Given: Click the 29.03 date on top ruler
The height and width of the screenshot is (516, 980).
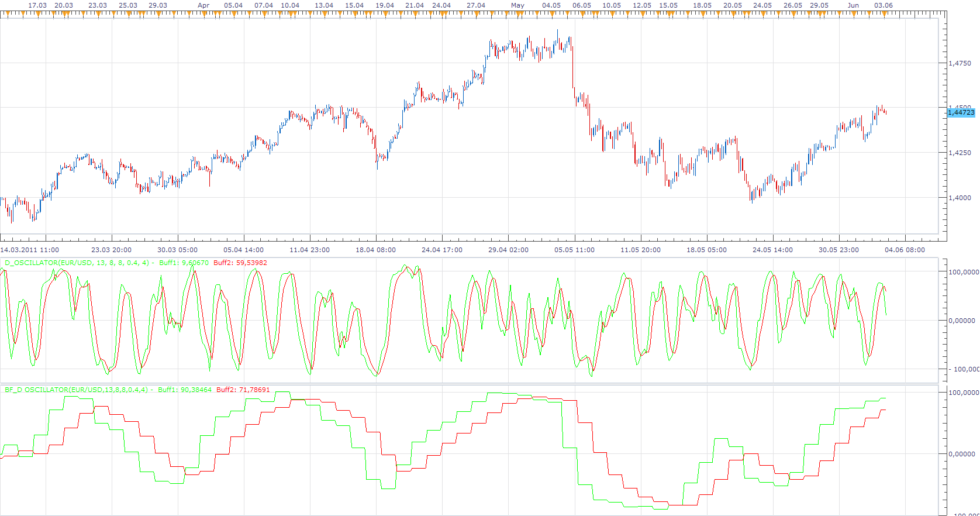Looking at the screenshot, I should coord(158,5).
